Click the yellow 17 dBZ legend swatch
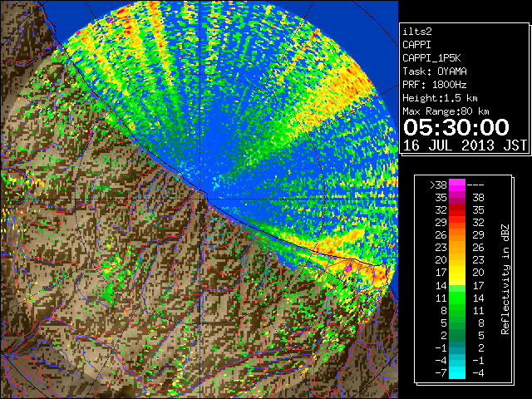 [x=457, y=273]
